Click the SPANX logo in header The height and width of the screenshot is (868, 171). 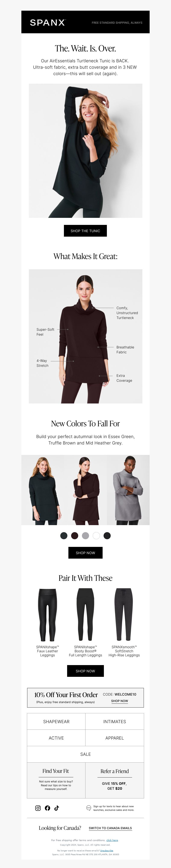[x=47, y=23]
